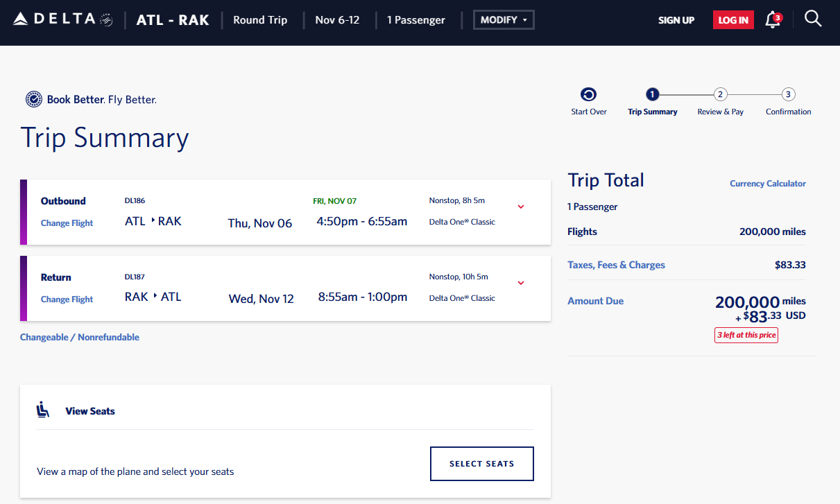Open the search magnifier icon

813,19
